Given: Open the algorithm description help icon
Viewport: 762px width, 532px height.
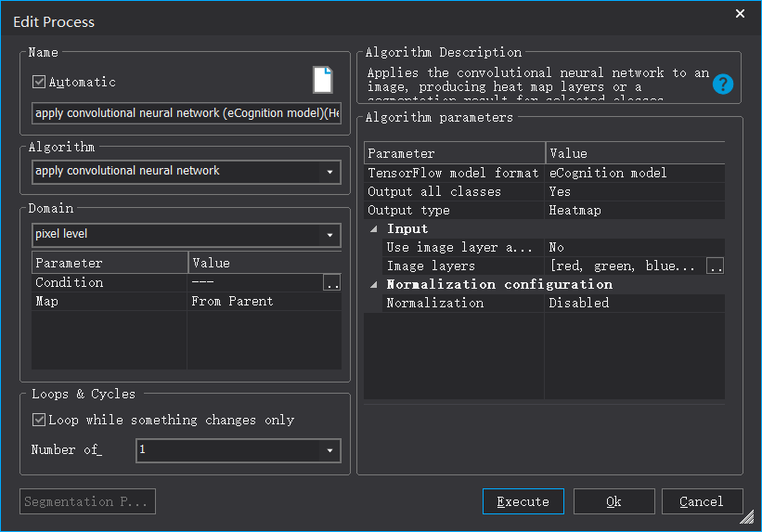Looking at the screenshot, I should coord(723,84).
